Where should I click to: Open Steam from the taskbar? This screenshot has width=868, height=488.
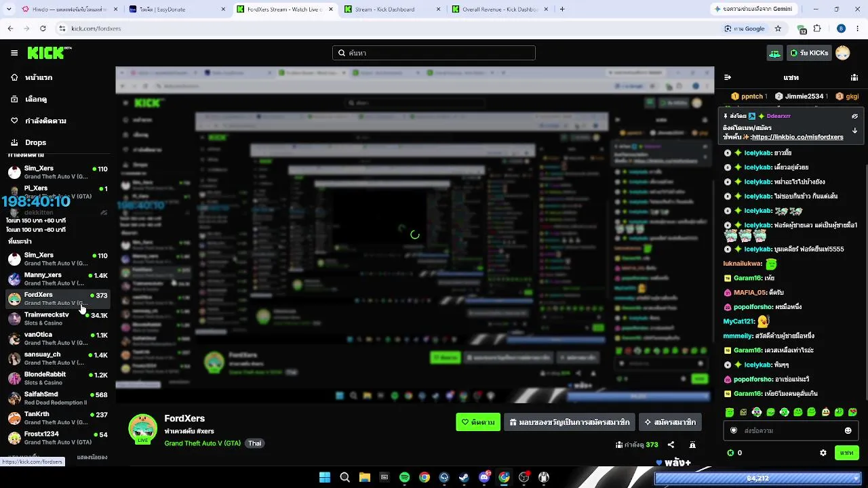pos(464,477)
